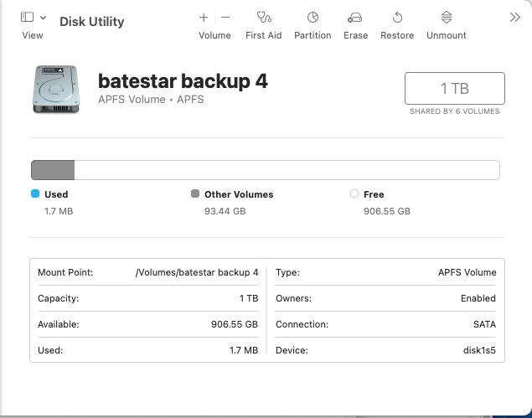Click the sidebar View icon
This screenshot has height=418, width=532.
28,17
